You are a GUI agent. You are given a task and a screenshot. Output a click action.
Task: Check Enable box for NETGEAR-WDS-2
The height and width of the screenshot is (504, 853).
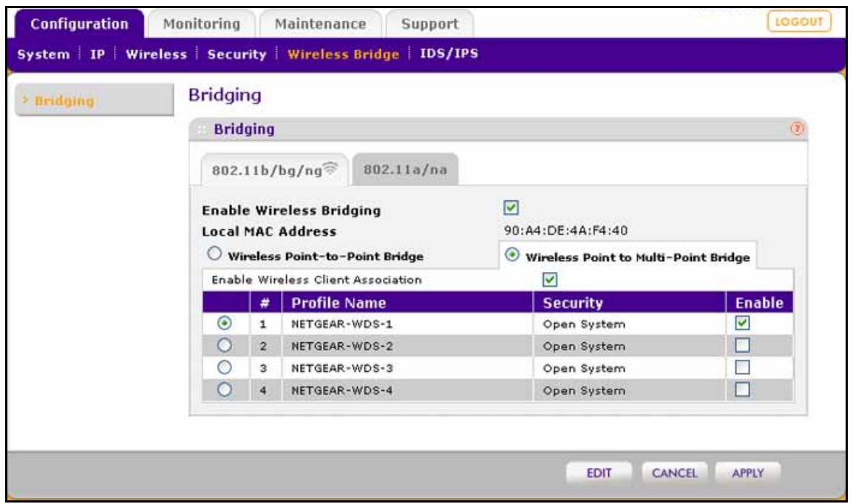pyautogui.click(x=742, y=345)
